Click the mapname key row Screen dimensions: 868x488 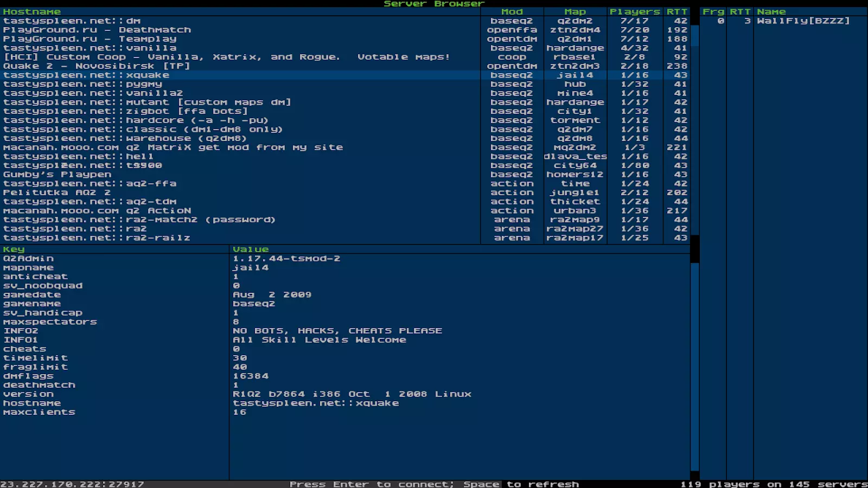tap(345, 268)
